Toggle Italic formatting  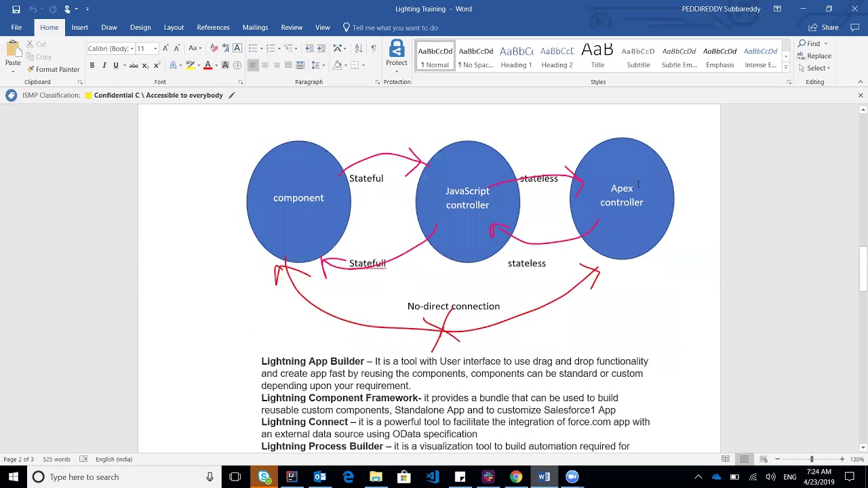(104, 65)
